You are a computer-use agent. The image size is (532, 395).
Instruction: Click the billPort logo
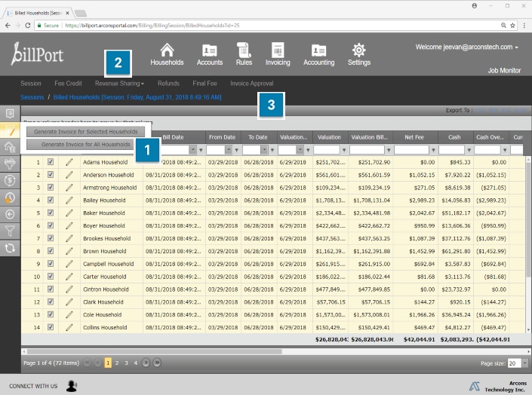pos(37,54)
